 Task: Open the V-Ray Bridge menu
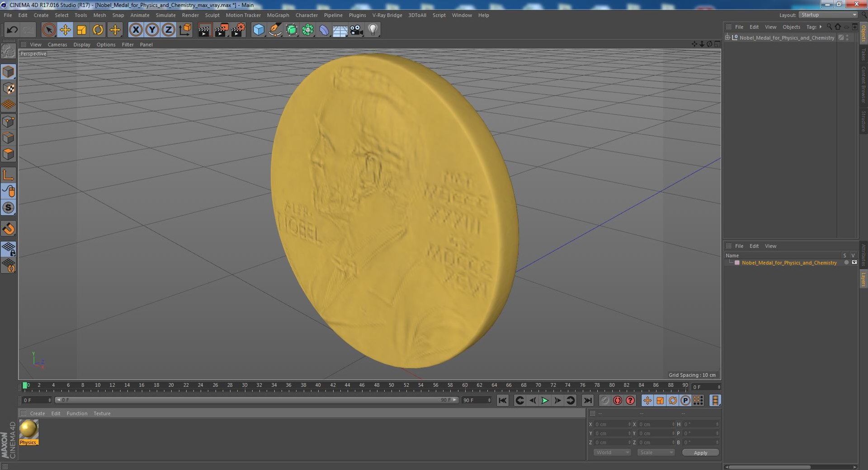(x=387, y=15)
